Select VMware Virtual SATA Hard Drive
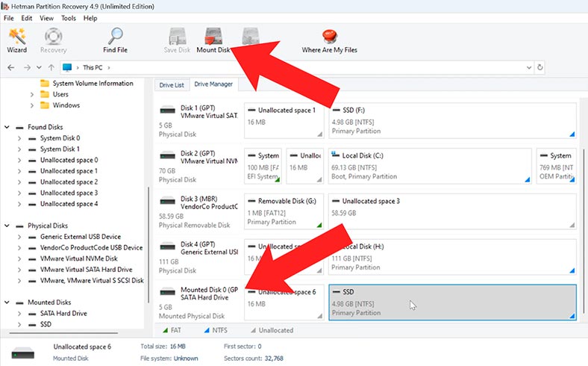 point(87,270)
